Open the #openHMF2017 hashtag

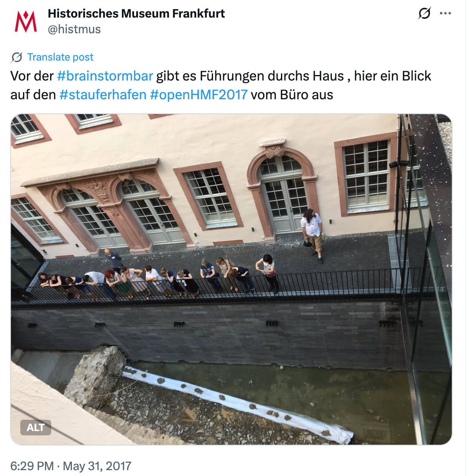click(x=199, y=95)
